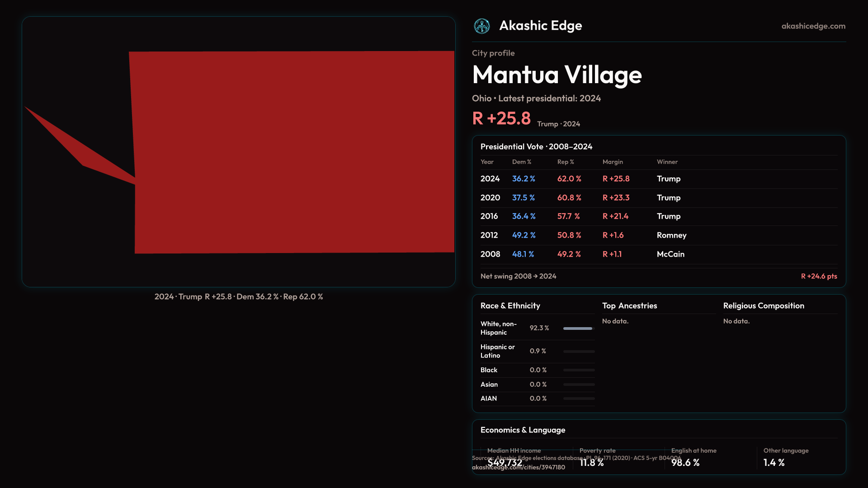
Task: Click the 2016 Trump winner cell
Action: point(668,216)
